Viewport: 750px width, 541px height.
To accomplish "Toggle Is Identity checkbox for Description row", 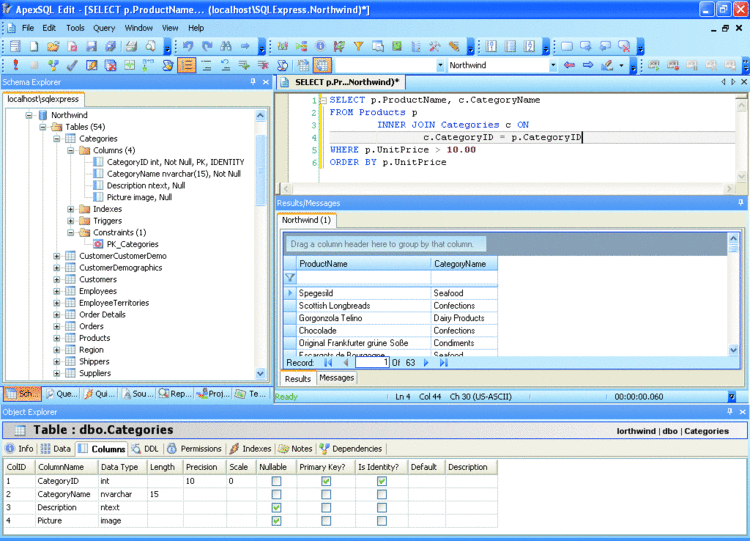I will pos(382,507).
